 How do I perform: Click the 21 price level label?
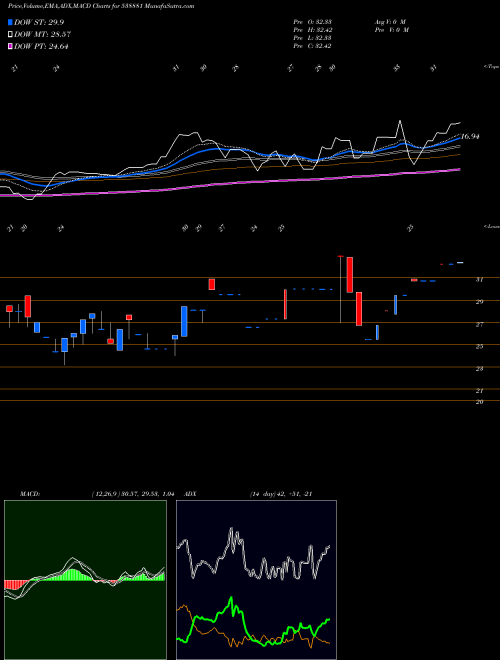coord(479,391)
